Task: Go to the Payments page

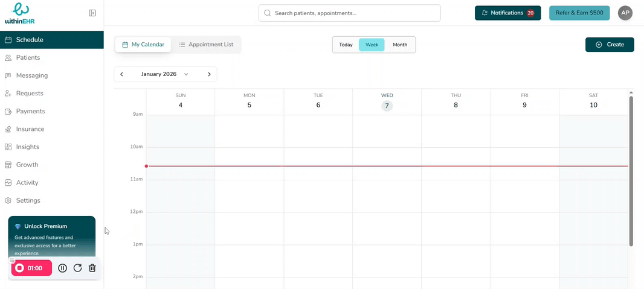Action: click(x=30, y=111)
